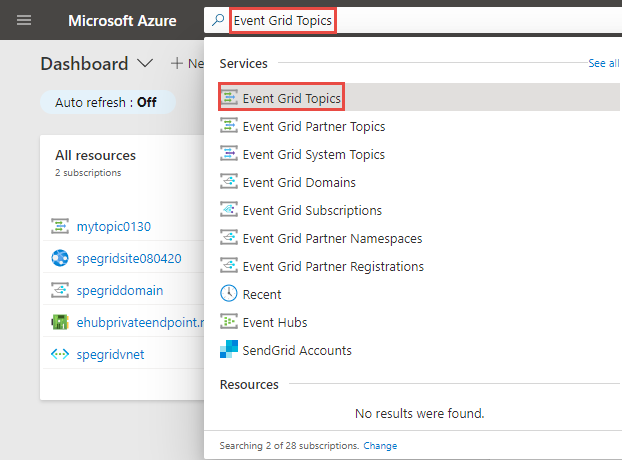
Task: Click the spegridsite080420 globe icon
Action: [x=59, y=258]
